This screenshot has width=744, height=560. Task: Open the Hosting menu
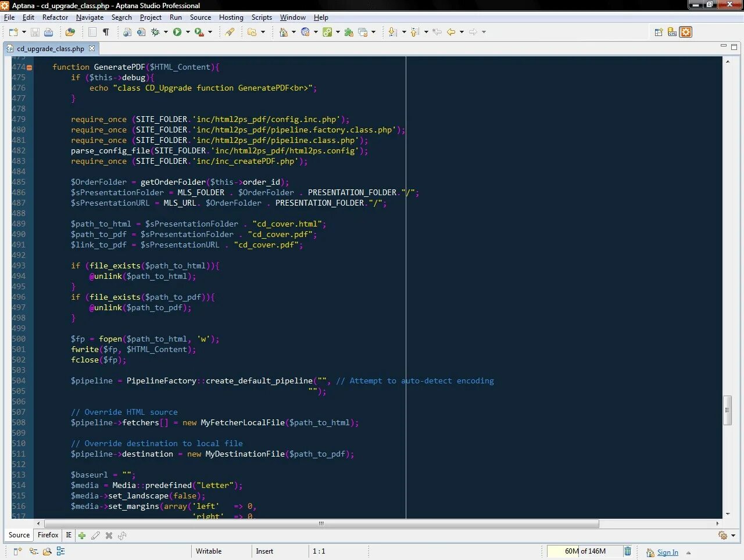coord(231,17)
